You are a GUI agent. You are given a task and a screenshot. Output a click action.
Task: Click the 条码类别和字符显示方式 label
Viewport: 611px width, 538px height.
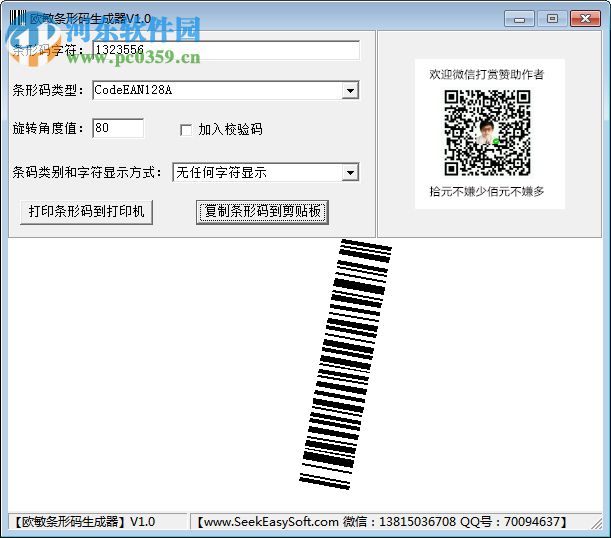click(87, 172)
